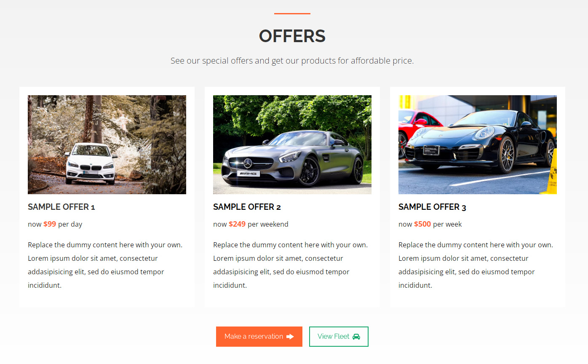Click the red car in Porsche image
The width and height of the screenshot is (588, 364).
(417, 126)
